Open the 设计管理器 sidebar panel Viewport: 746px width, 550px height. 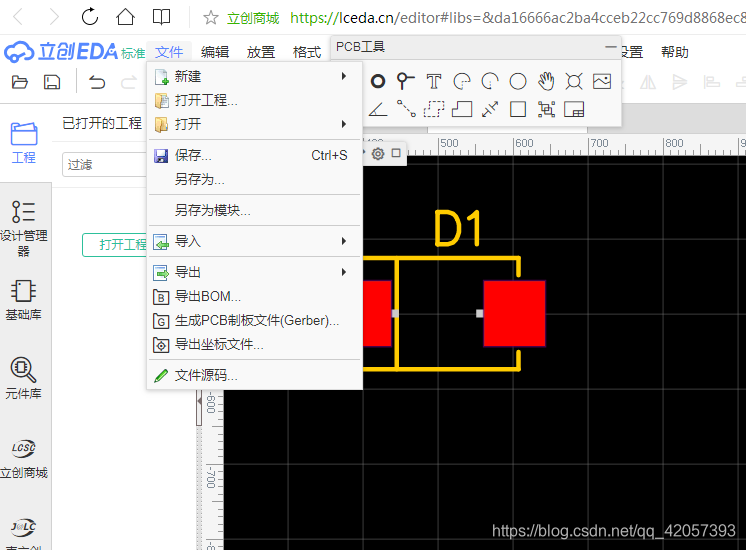[24, 228]
